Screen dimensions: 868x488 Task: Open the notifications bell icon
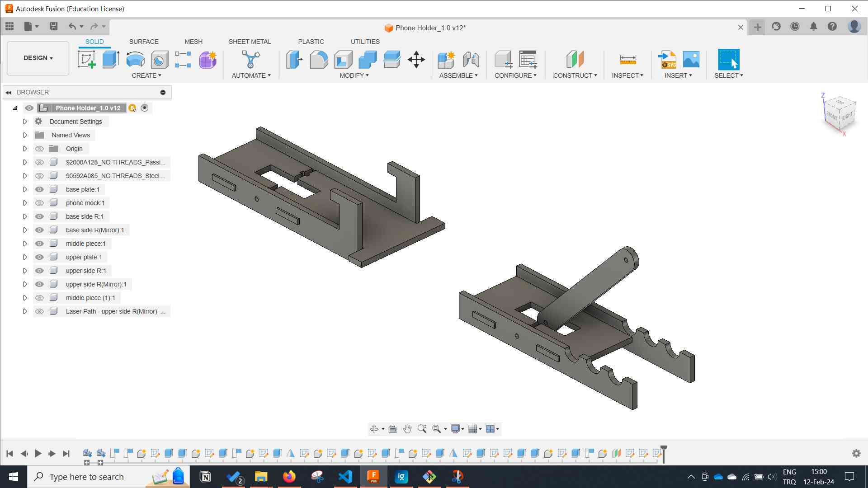814,27
